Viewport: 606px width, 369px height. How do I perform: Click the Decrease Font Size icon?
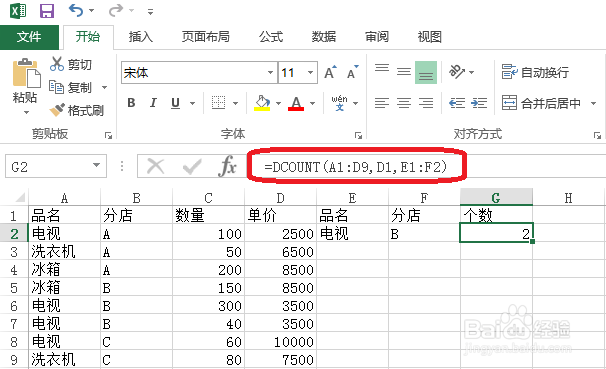[352, 72]
